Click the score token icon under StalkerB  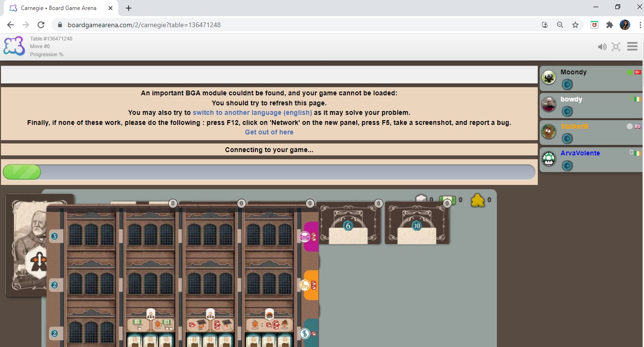click(x=567, y=139)
